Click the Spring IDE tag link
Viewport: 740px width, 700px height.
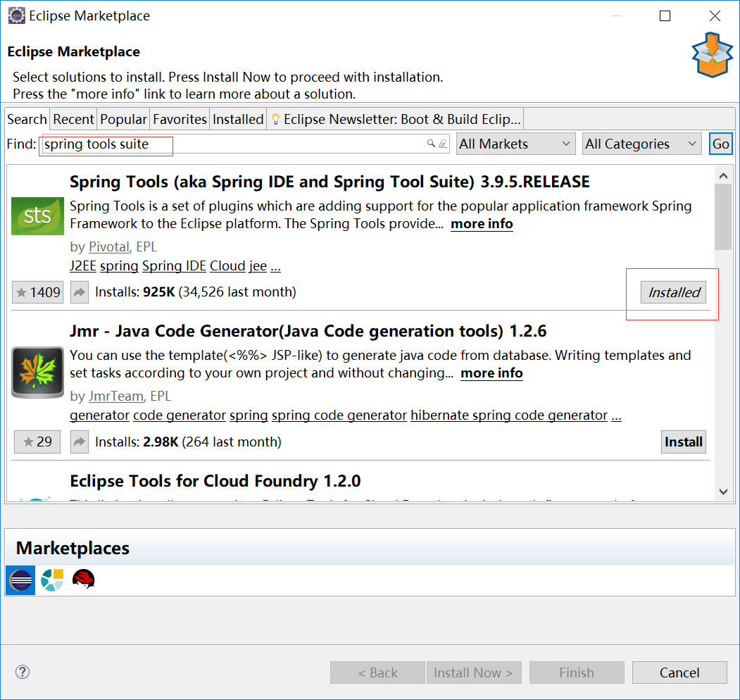[x=174, y=265]
